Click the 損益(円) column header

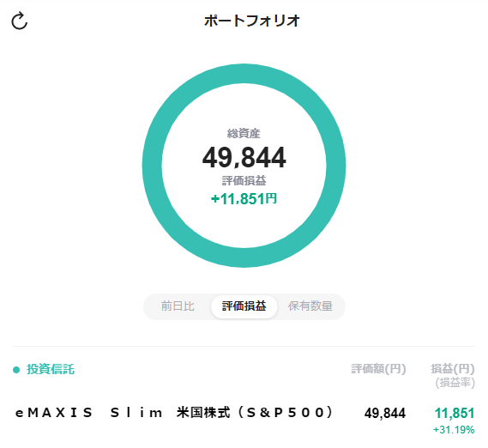coord(453,369)
